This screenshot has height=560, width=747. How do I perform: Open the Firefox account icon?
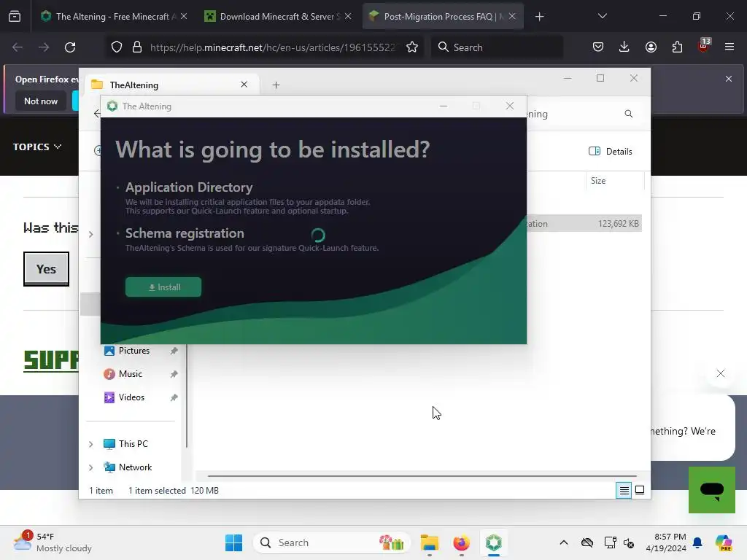pyautogui.click(x=651, y=47)
